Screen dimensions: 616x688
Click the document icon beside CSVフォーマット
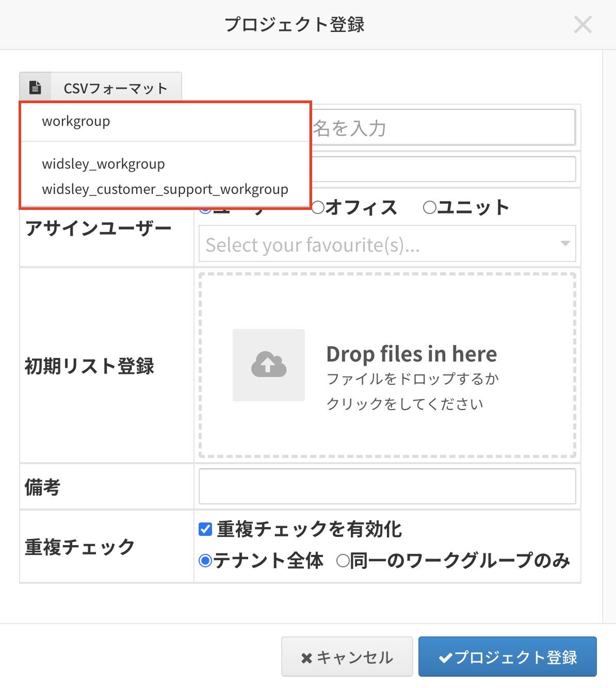point(35,88)
